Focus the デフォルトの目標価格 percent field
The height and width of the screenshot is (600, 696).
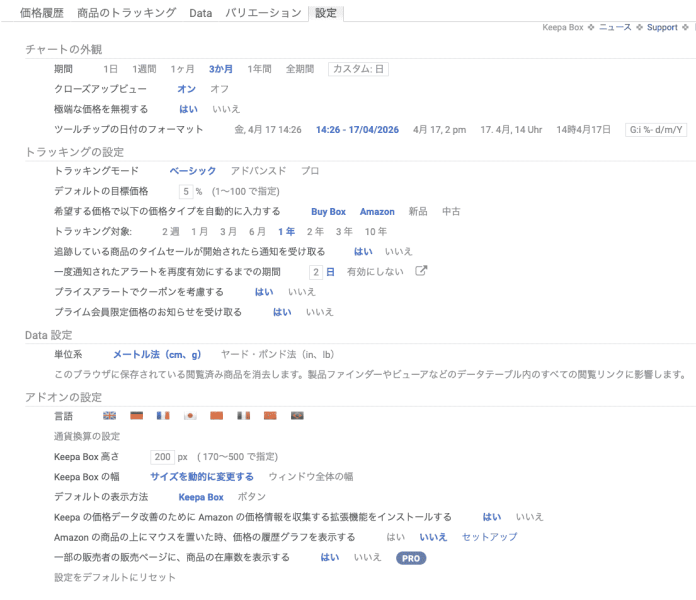186,191
